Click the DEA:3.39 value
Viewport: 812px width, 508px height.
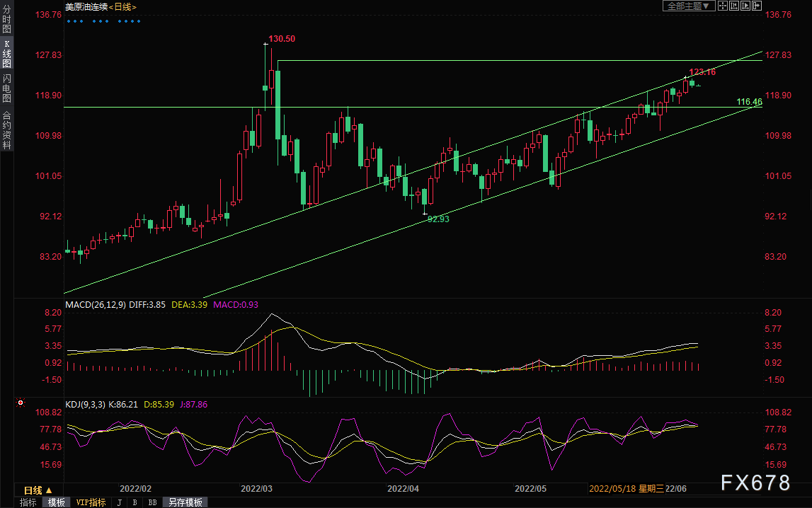click(x=189, y=305)
